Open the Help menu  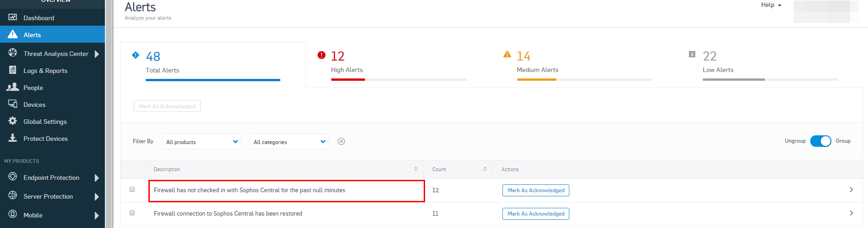(771, 5)
